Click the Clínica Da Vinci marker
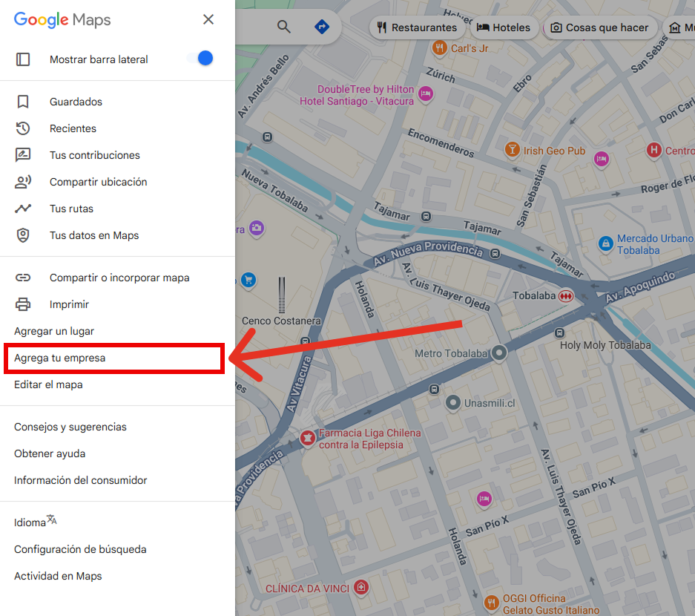 pos(361,588)
